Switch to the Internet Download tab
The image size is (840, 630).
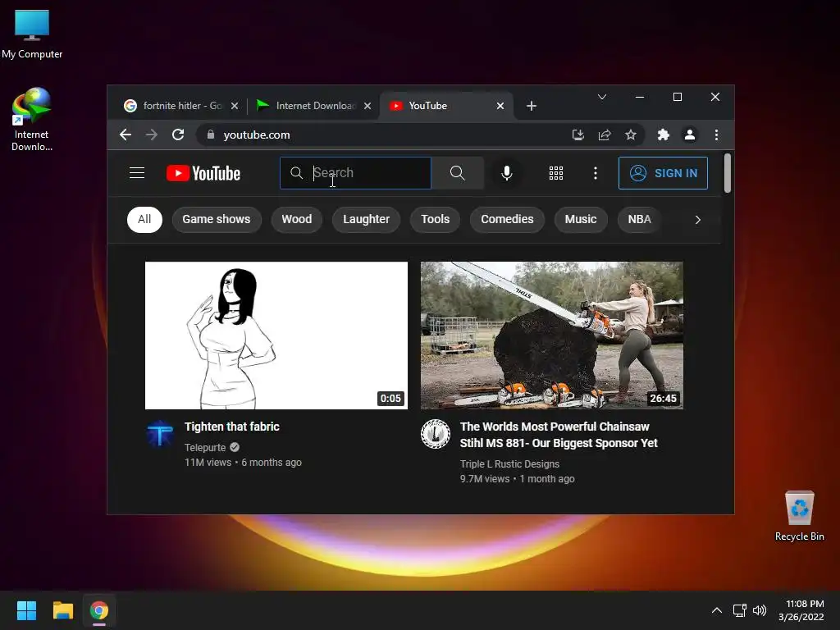(x=313, y=106)
